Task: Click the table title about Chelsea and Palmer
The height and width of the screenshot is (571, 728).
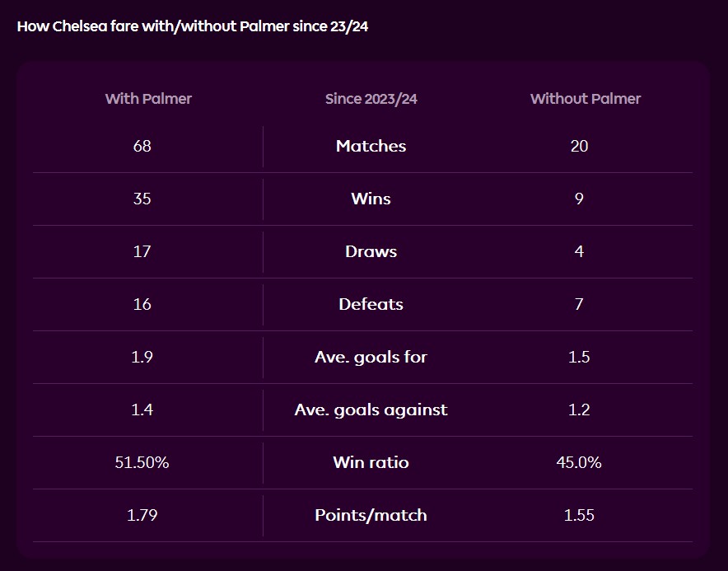Action: coord(193,26)
